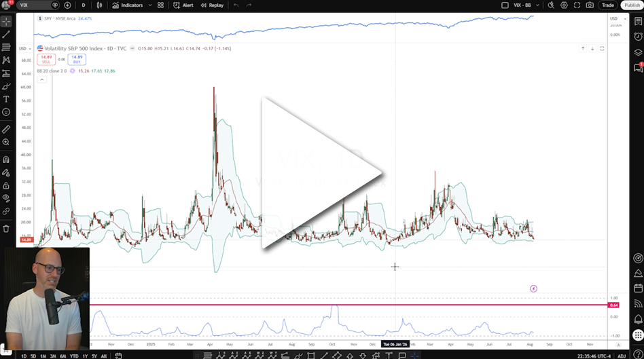Select the trend line drawing tool

click(6, 35)
